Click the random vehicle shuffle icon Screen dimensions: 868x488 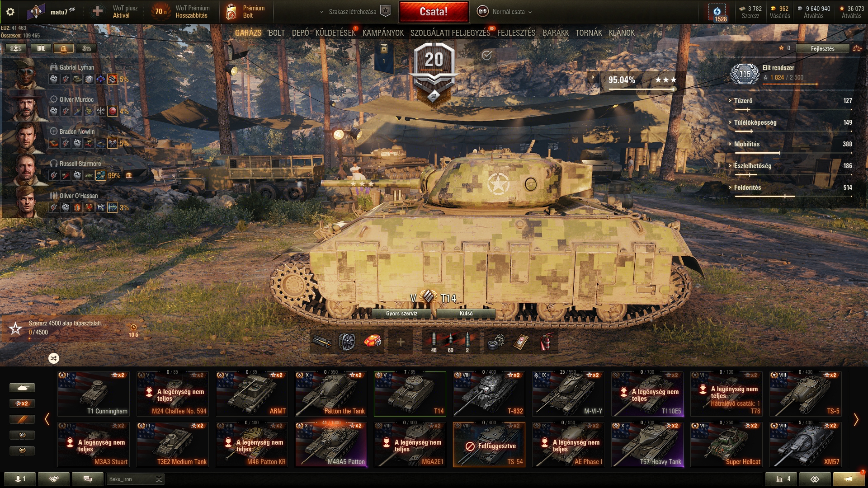tap(54, 358)
